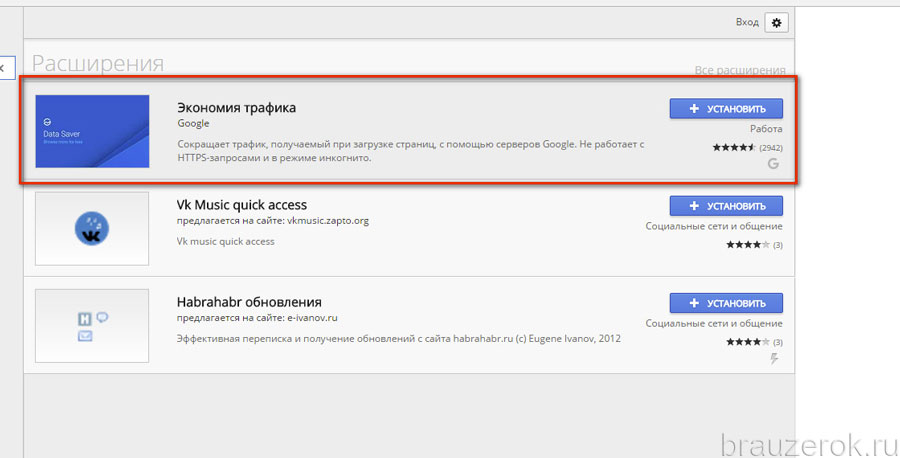Open the settings gear menu

(x=776, y=23)
